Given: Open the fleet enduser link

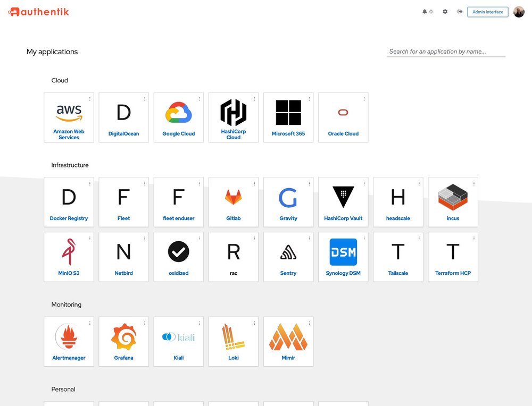Looking at the screenshot, I should tap(178, 218).
